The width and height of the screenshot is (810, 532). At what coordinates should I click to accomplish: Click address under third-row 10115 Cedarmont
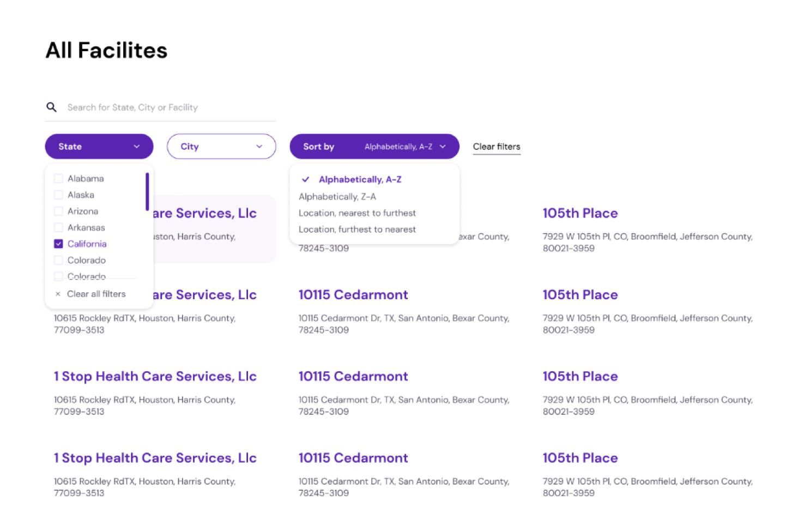coord(404,406)
